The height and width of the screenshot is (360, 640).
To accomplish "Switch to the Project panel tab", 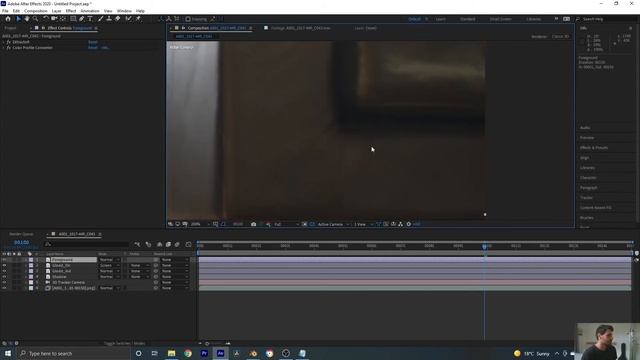I will [10, 28].
